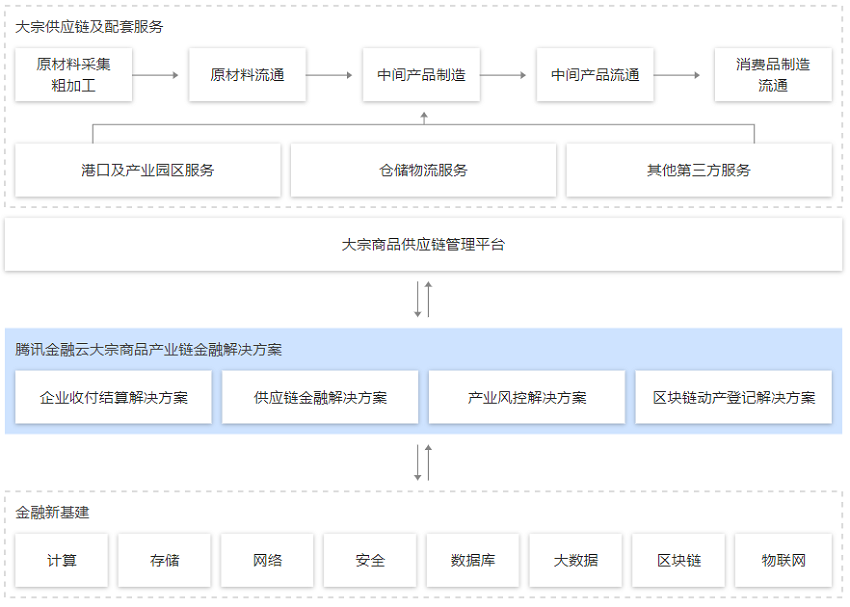Screen dimensions: 850x607
Task: Select the 仓储物流服务 block
Action: point(423,170)
